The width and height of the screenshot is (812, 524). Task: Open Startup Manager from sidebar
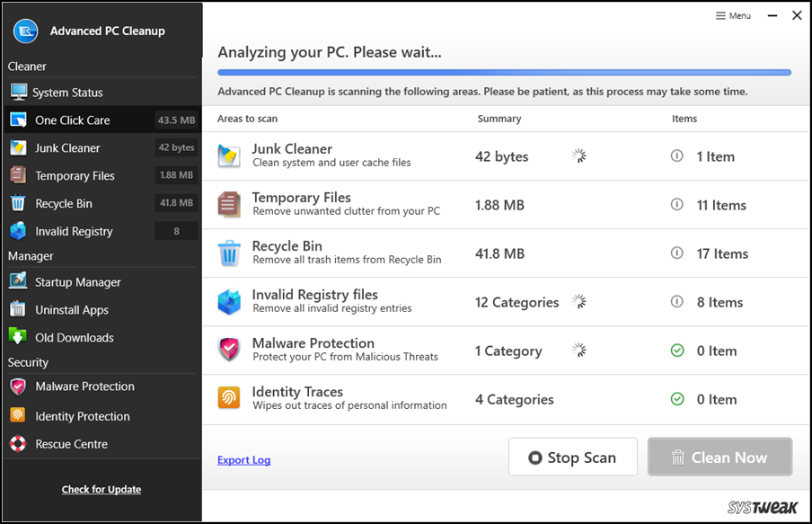click(x=77, y=282)
